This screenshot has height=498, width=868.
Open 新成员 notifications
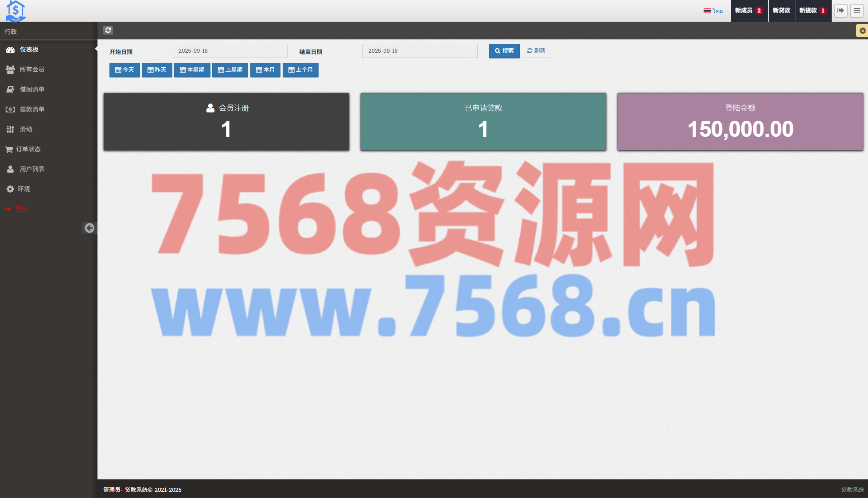click(749, 11)
